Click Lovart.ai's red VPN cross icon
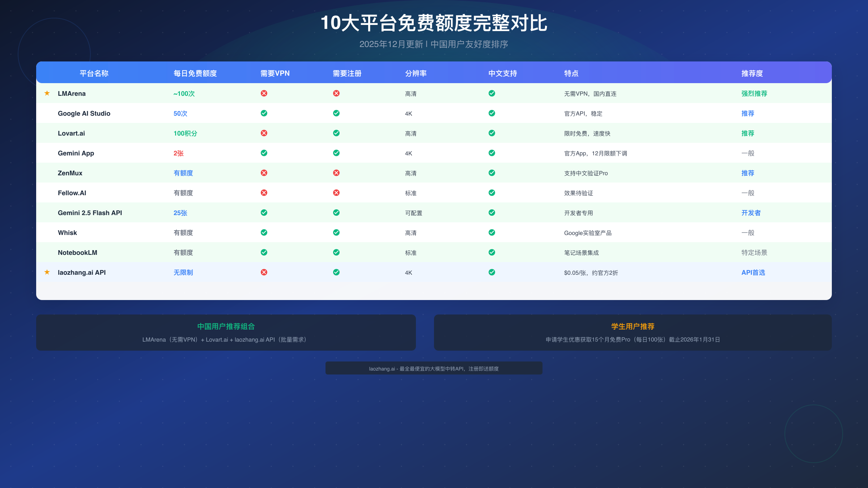 pos(264,133)
